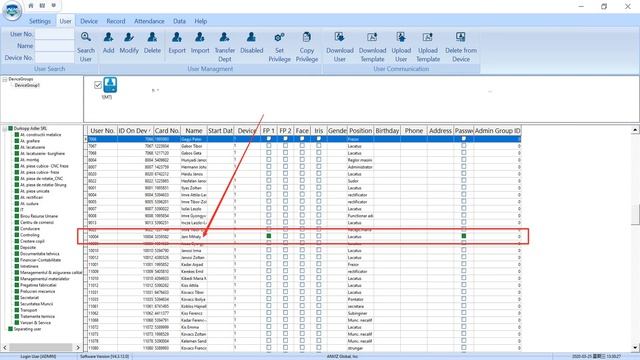The image size is (640, 360).
Task: Click the Name search field
Action: coord(55,46)
